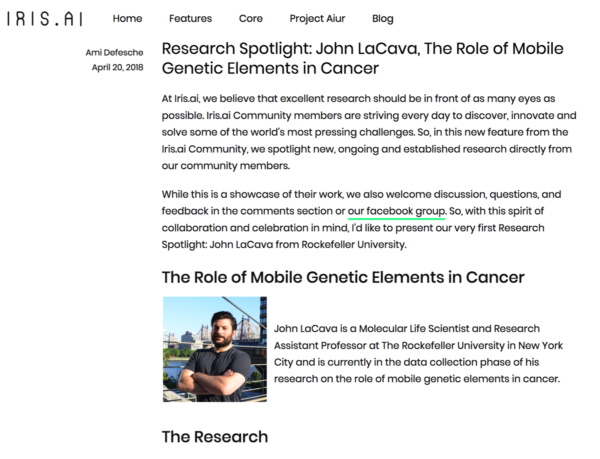Click the intro paragraph starting 'At Iris.ai'
The width and height of the screenshot is (600, 459).
pos(369,132)
